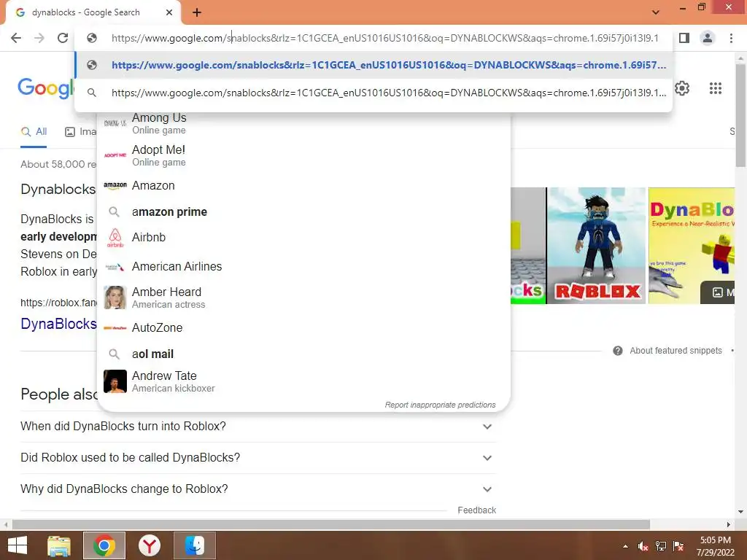Click the Amazon logo icon

point(115,185)
